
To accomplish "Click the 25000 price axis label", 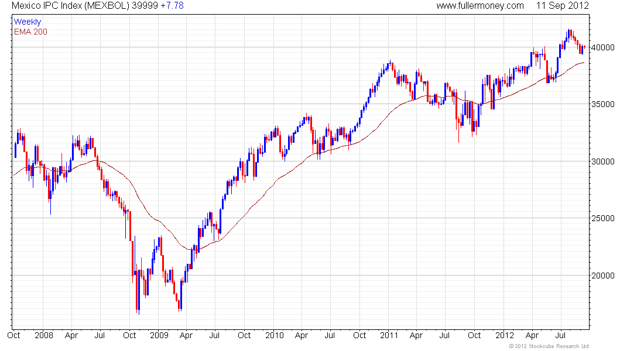I will tap(603, 218).
